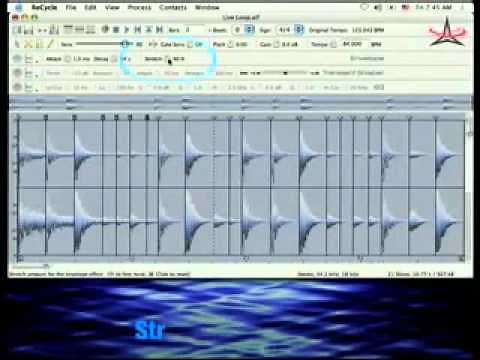The width and height of the screenshot is (480, 360).
Task: Click the Bars input field
Action: pos(194,30)
